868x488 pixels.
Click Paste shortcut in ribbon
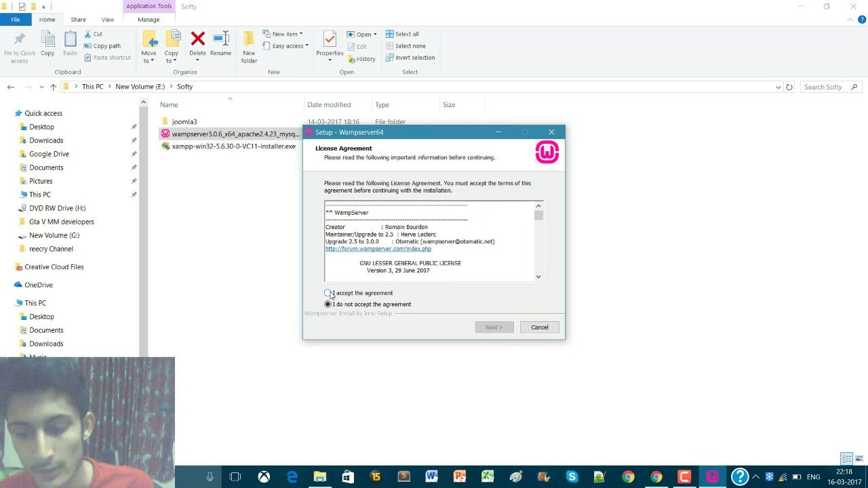click(107, 58)
